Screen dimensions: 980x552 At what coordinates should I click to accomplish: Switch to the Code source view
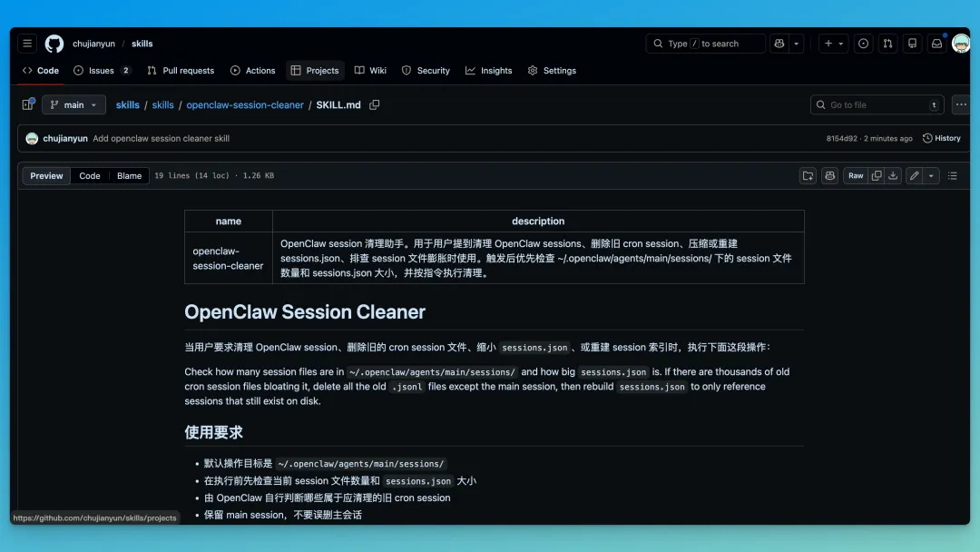[x=89, y=176]
